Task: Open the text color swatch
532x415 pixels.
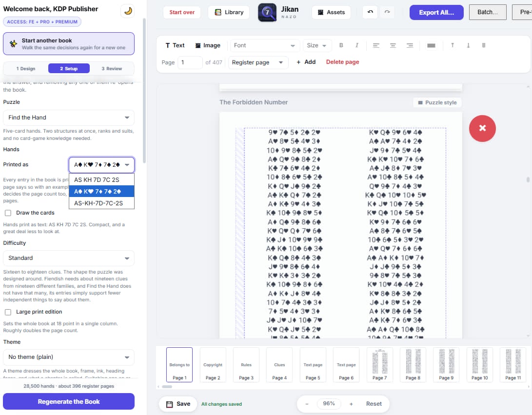Action: click(x=431, y=45)
